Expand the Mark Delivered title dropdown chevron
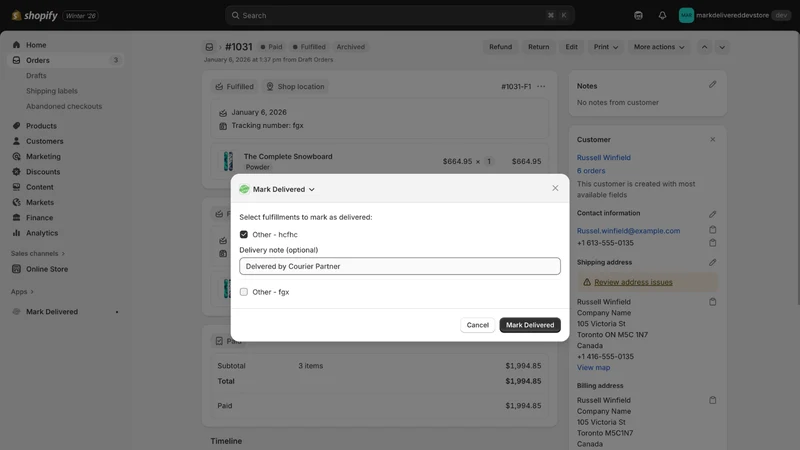The width and height of the screenshot is (800, 450). (x=312, y=189)
